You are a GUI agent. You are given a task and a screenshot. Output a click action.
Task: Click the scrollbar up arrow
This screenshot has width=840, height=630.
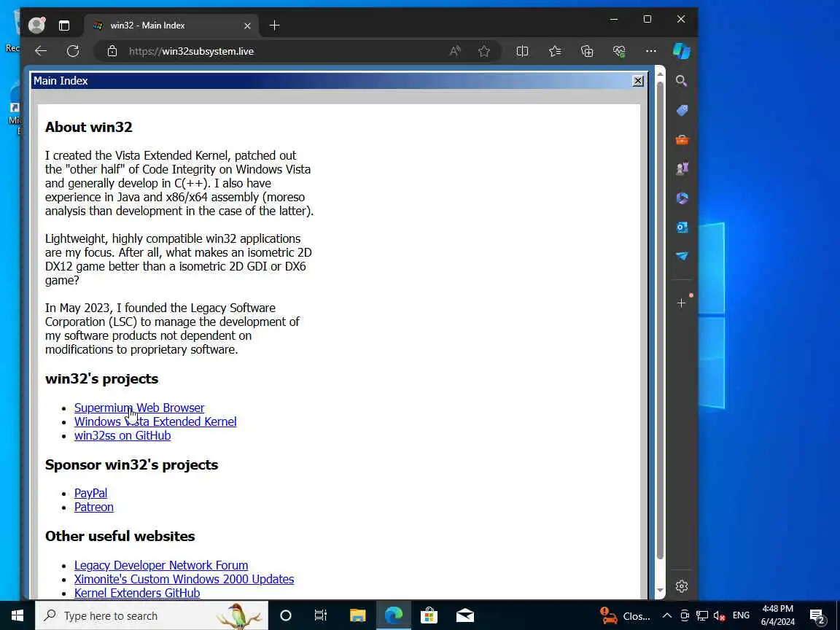[x=660, y=72]
